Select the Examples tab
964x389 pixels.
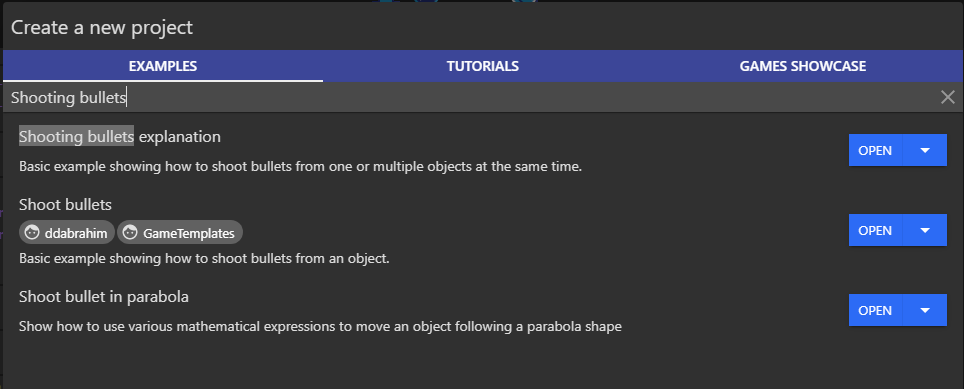tap(163, 66)
